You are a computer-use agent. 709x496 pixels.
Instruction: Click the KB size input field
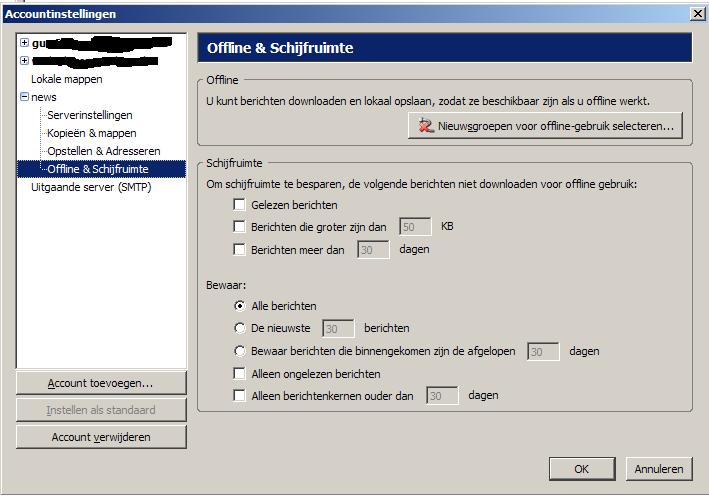[x=415, y=227]
